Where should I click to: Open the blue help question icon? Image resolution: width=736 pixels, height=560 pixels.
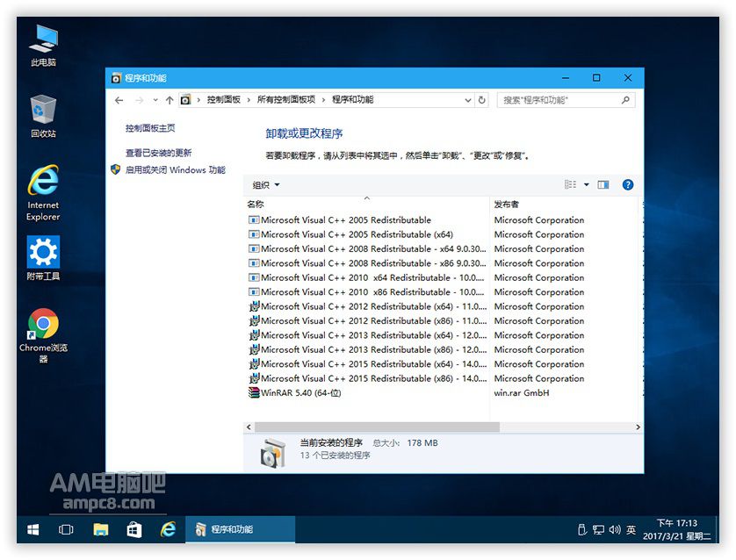pyautogui.click(x=628, y=185)
